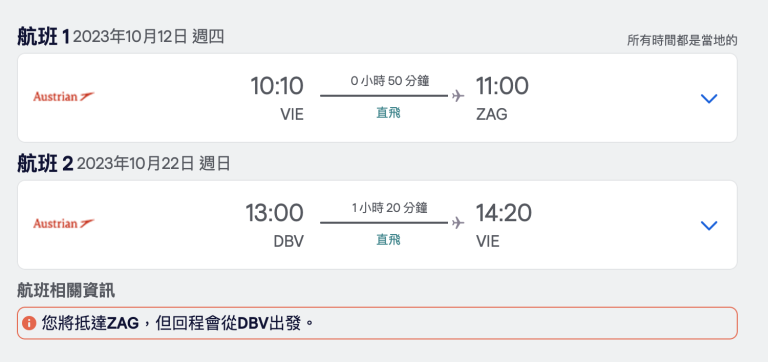The image size is (768, 362).
Task: Click 13:00 departure time
Action: [274, 213]
